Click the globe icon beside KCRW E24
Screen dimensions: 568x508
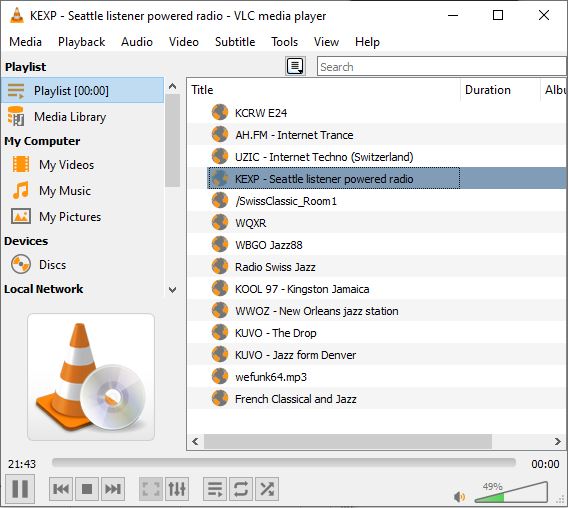coord(220,112)
